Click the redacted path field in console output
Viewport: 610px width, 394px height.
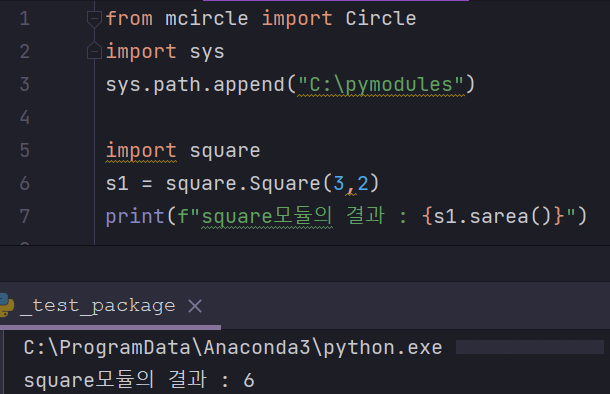(530, 347)
